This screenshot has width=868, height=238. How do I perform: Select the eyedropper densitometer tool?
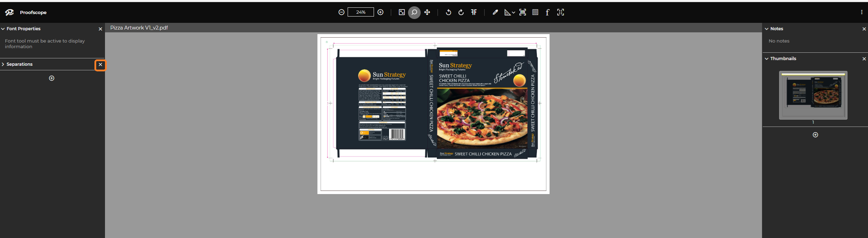495,12
